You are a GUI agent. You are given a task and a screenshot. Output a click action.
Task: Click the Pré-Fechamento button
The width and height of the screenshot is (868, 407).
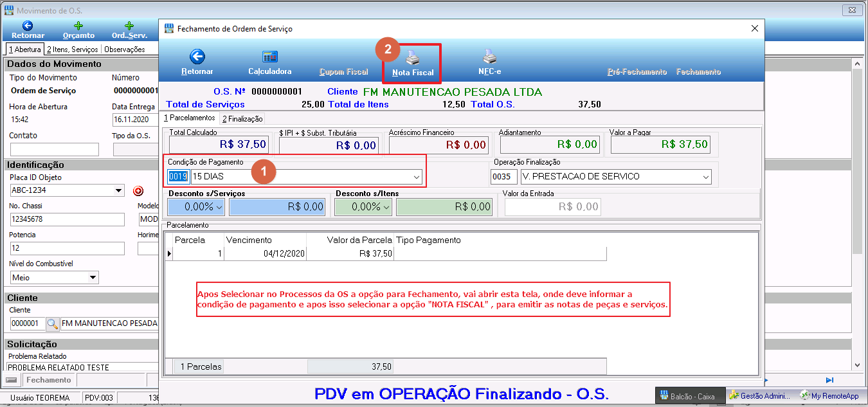click(637, 72)
